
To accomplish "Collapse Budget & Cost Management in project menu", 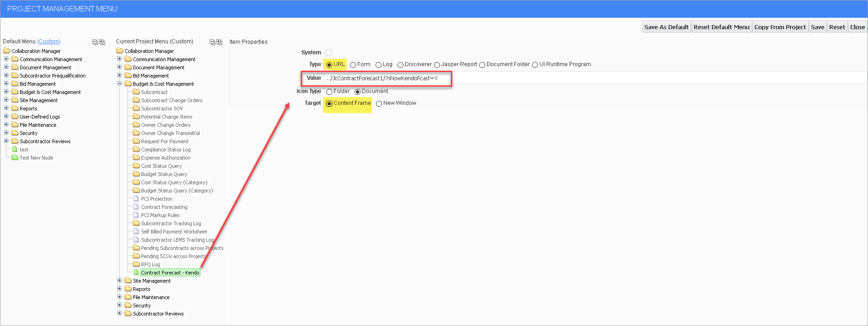I will [x=120, y=84].
